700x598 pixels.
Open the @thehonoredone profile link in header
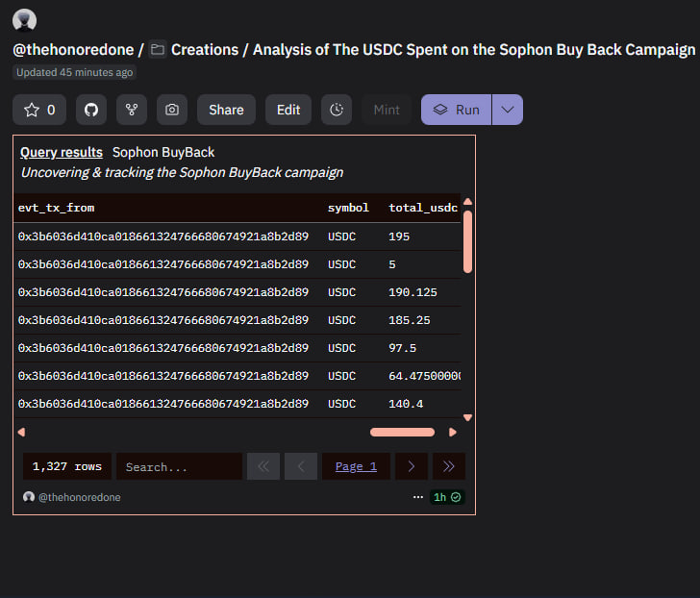pos(73,50)
